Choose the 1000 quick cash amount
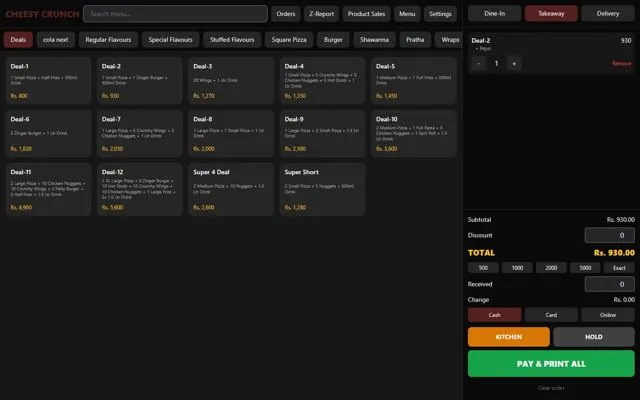This screenshot has height=400, width=640. coord(517,268)
